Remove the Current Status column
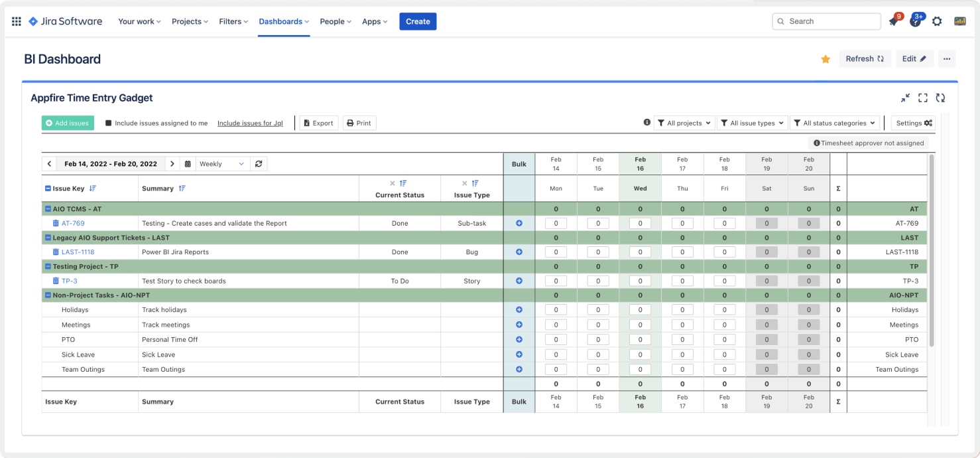The image size is (980, 458). pos(392,183)
